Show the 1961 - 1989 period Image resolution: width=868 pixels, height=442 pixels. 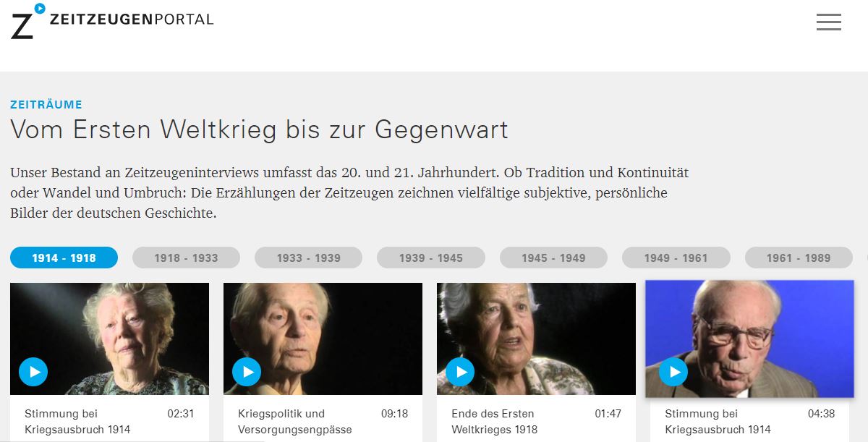[799, 258]
